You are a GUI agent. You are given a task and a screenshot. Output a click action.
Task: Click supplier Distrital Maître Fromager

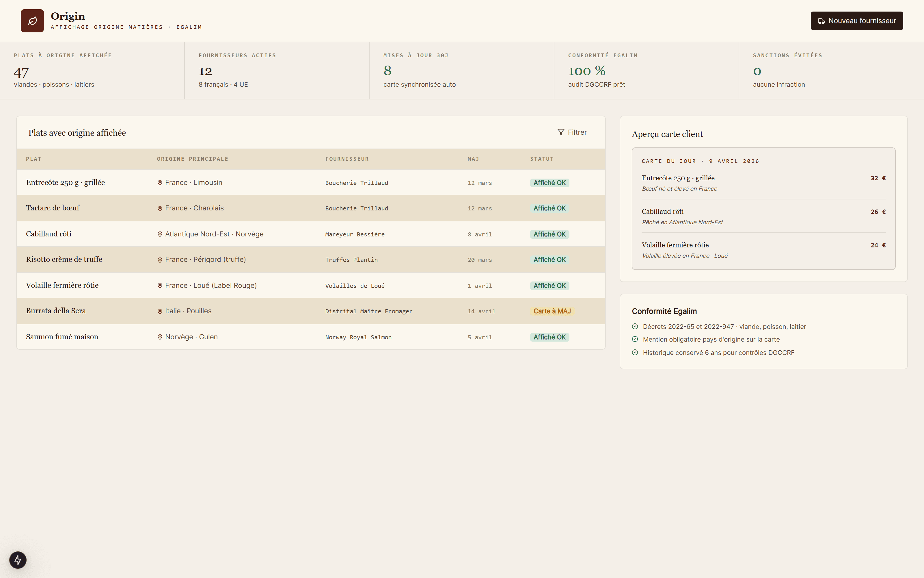tap(369, 311)
